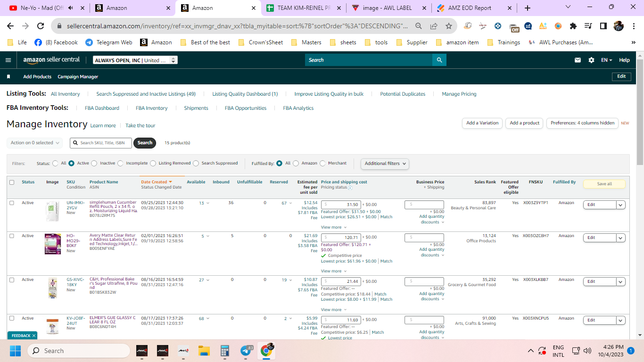The image size is (644, 362).
Task: Show hidden system tray icons
Action: coord(530,351)
